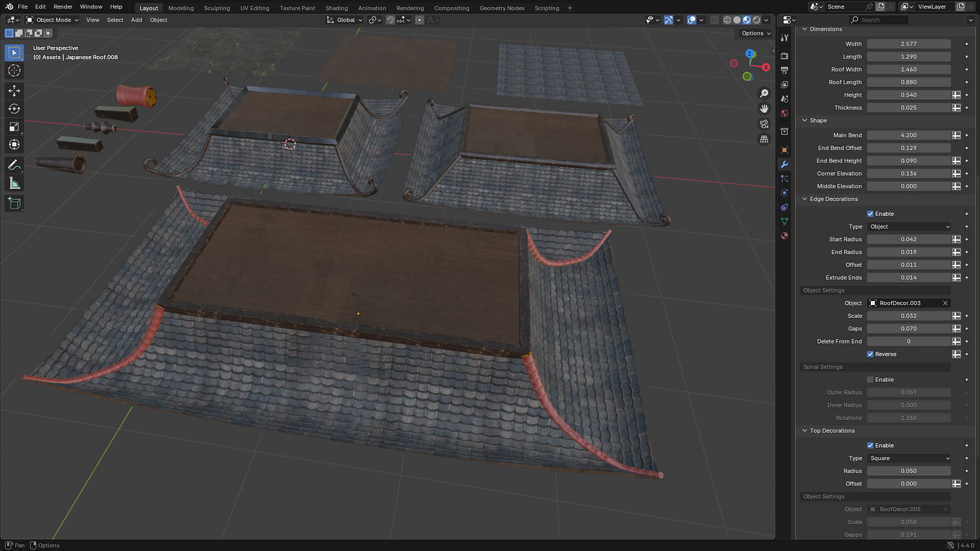Screen dimensions: 980x551
Task: Pick the Rotate tool
Action: click(x=14, y=108)
